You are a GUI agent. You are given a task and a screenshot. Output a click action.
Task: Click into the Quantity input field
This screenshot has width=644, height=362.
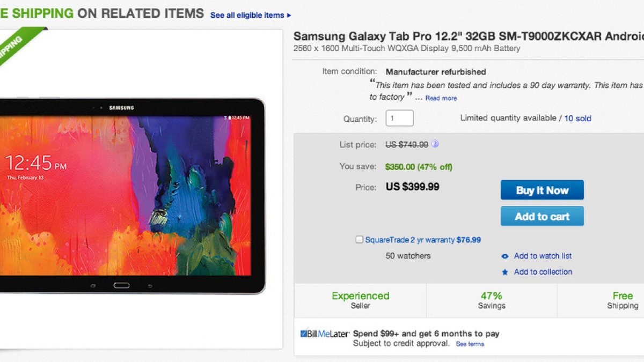click(x=399, y=118)
